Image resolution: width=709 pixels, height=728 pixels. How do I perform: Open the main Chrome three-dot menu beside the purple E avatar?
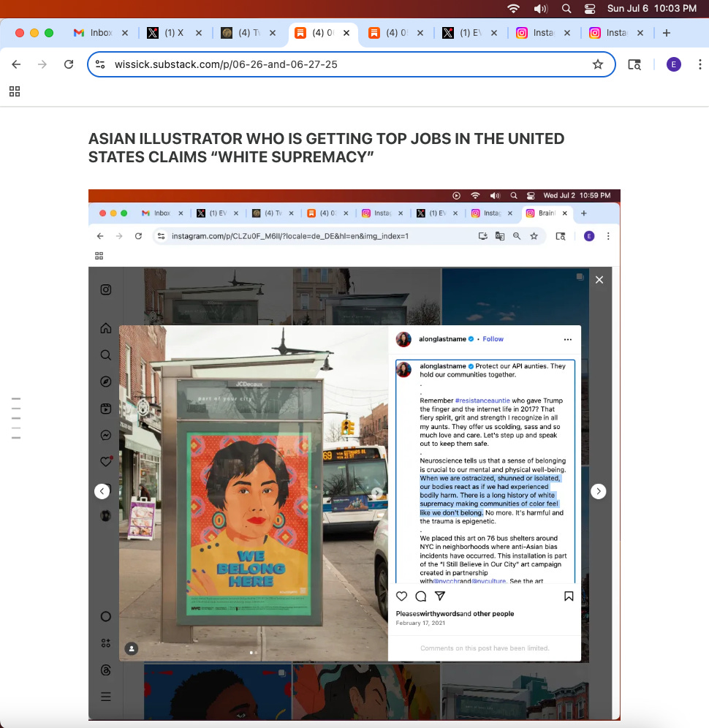(699, 64)
